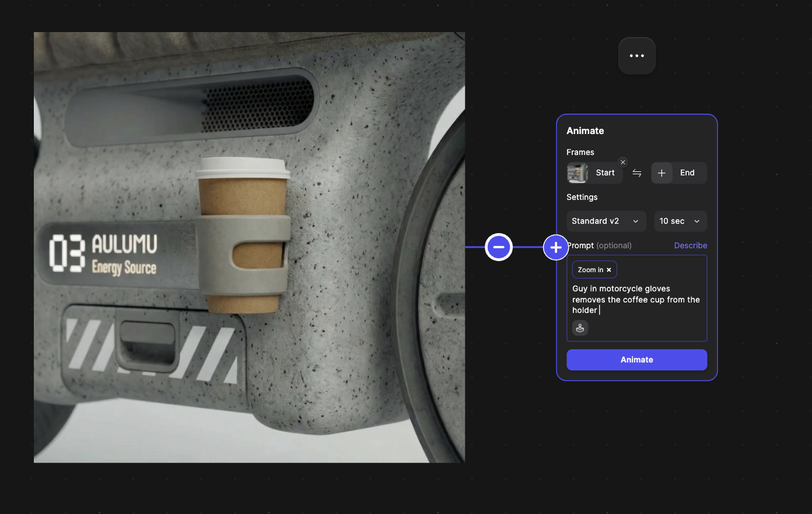Swap Start and End frames
812x514 pixels.
pyautogui.click(x=637, y=173)
